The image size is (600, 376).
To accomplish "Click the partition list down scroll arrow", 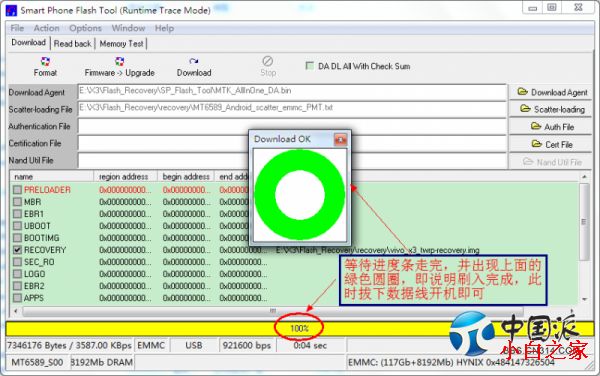I will [584, 299].
